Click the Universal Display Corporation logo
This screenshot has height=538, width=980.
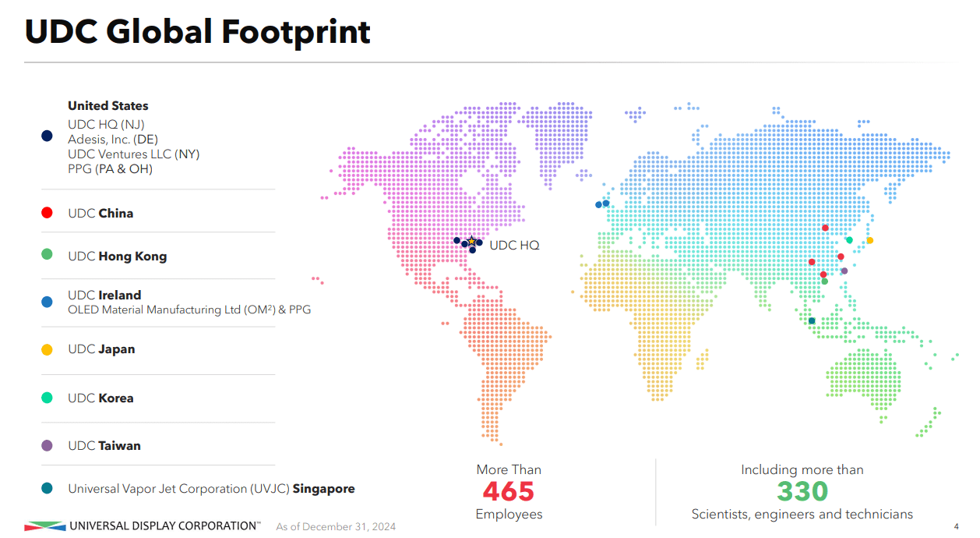point(143,526)
